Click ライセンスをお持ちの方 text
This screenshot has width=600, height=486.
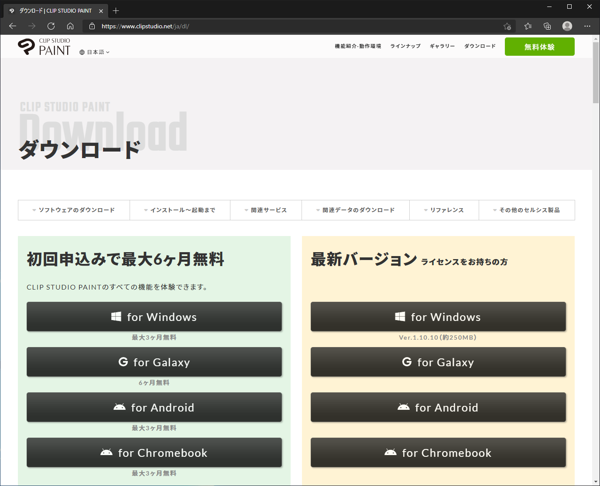[465, 262]
